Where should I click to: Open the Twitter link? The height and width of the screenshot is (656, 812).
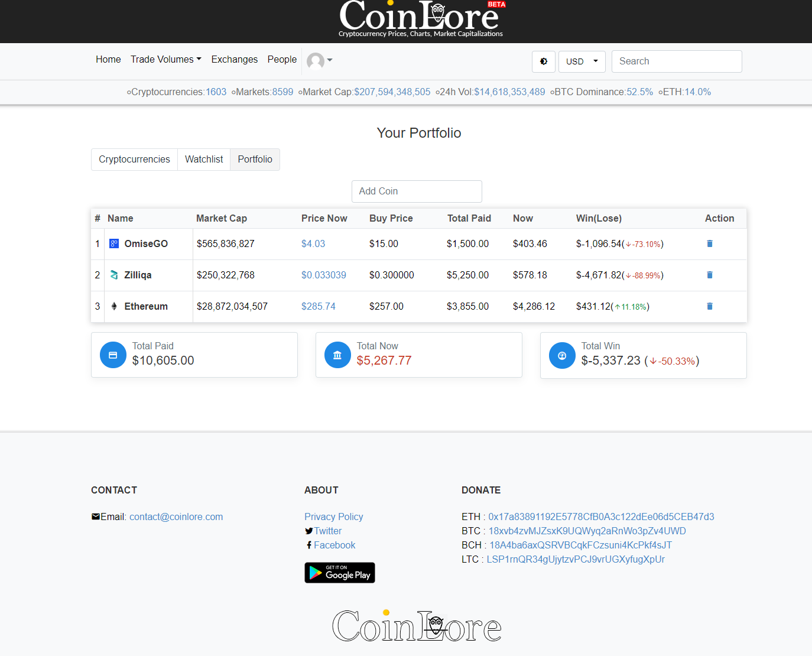(x=328, y=531)
